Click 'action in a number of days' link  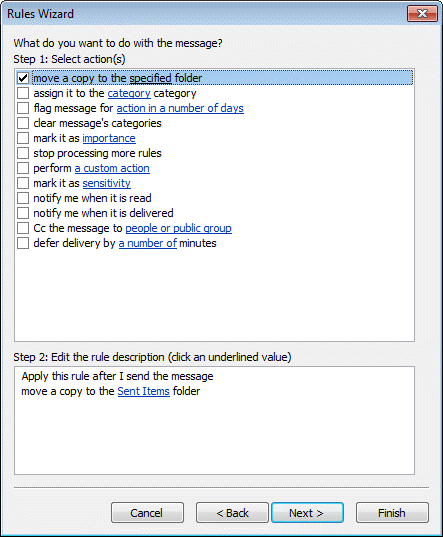(180, 108)
